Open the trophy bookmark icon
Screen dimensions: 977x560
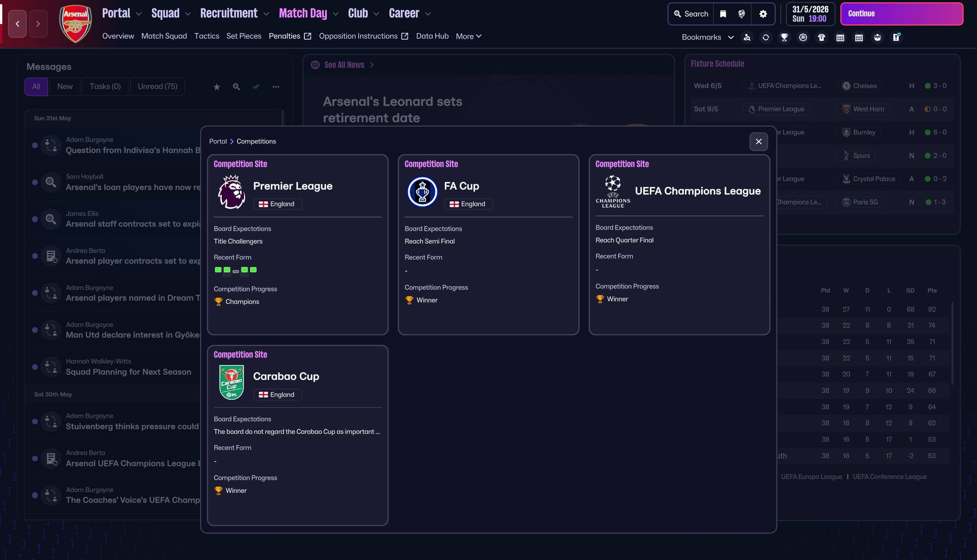pyautogui.click(x=784, y=37)
